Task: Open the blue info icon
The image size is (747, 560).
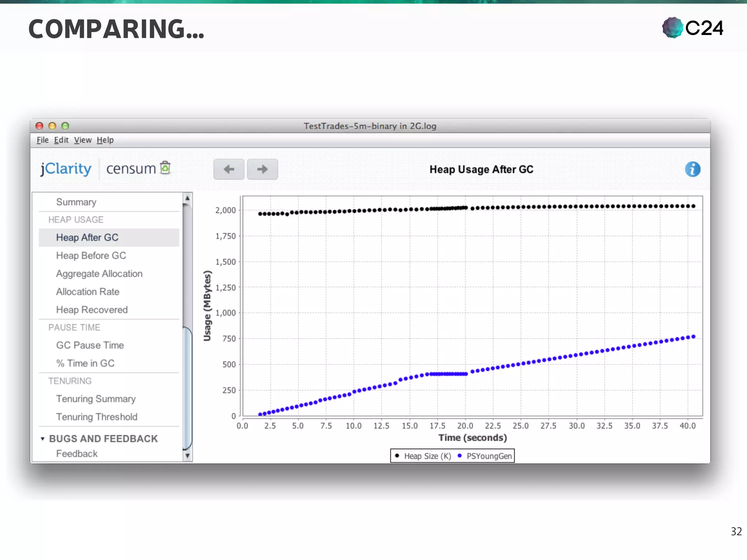Action: [x=692, y=169]
